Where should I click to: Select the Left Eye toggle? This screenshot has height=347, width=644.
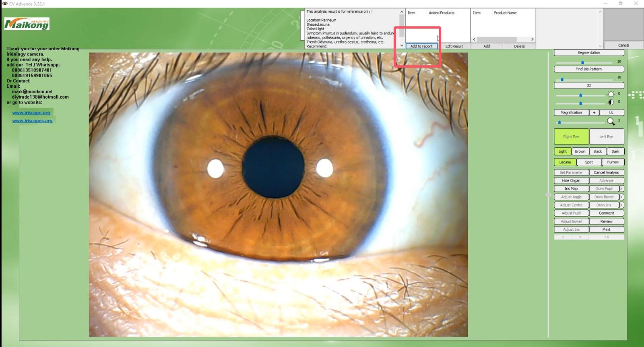pyautogui.click(x=607, y=137)
